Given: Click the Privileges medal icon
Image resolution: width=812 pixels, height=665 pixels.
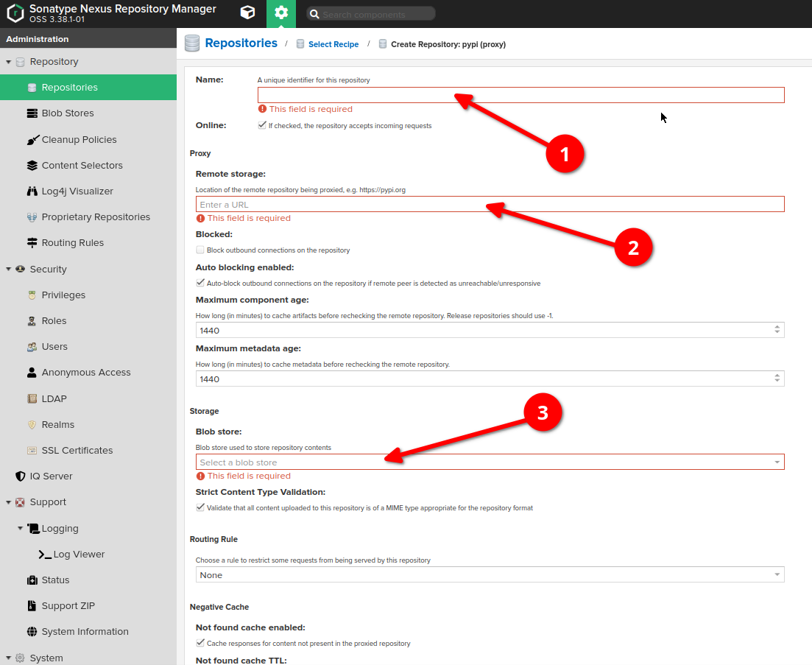Looking at the screenshot, I should coord(32,295).
